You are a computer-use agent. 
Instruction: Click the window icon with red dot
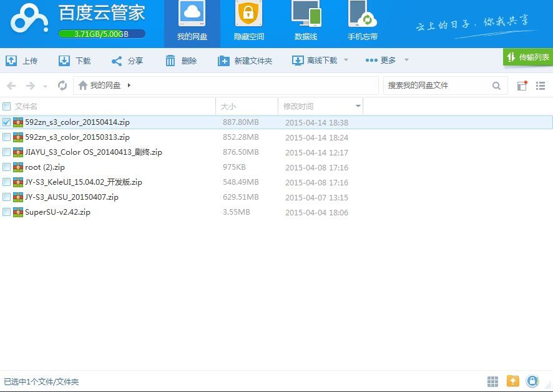(522, 86)
